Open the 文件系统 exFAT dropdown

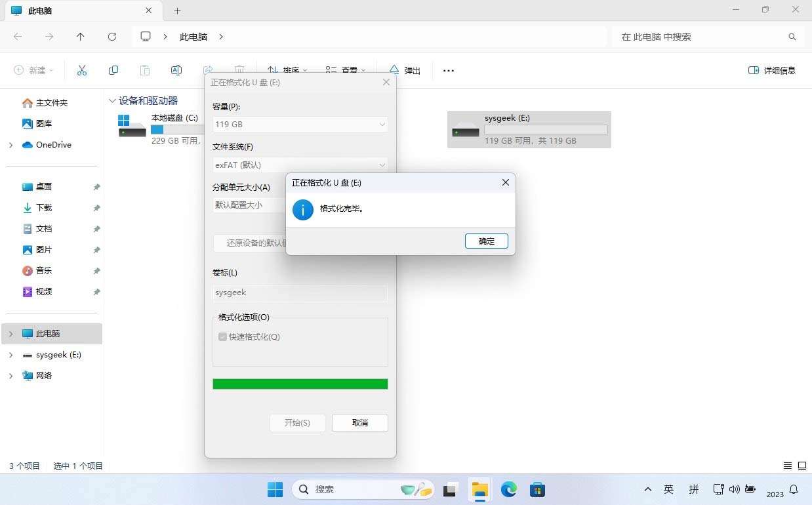pyautogui.click(x=300, y=165)
